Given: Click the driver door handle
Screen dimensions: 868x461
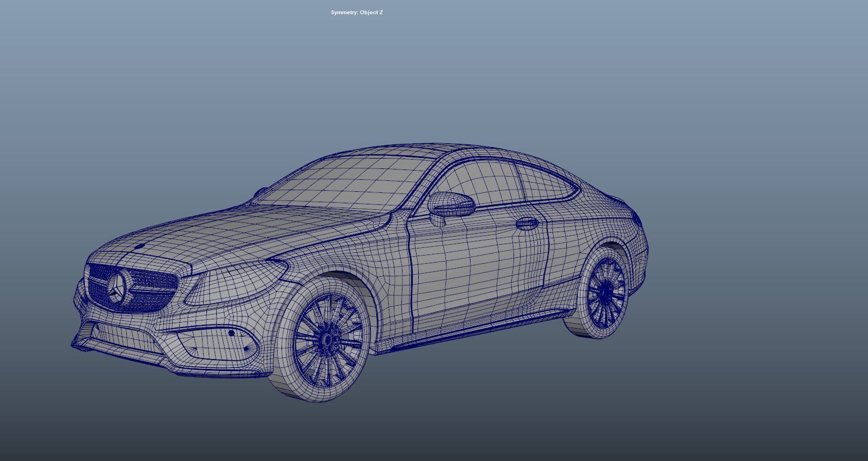Looking at the screenshot, I should point(527,223).
